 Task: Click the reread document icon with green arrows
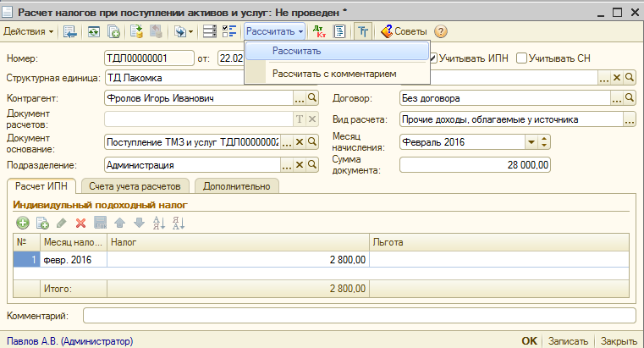(94, 31)
